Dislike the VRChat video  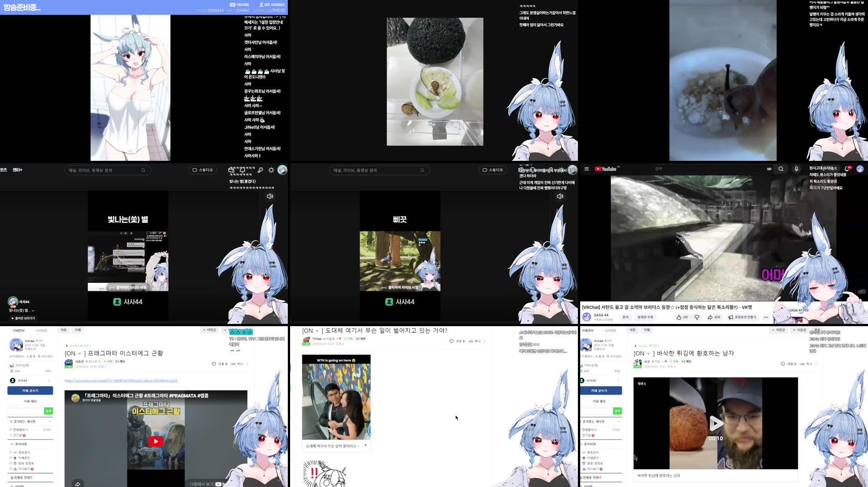(x=697, y=317)
